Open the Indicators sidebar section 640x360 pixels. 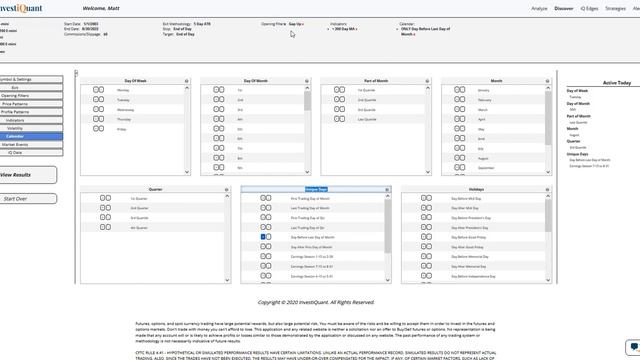[31, 120]
